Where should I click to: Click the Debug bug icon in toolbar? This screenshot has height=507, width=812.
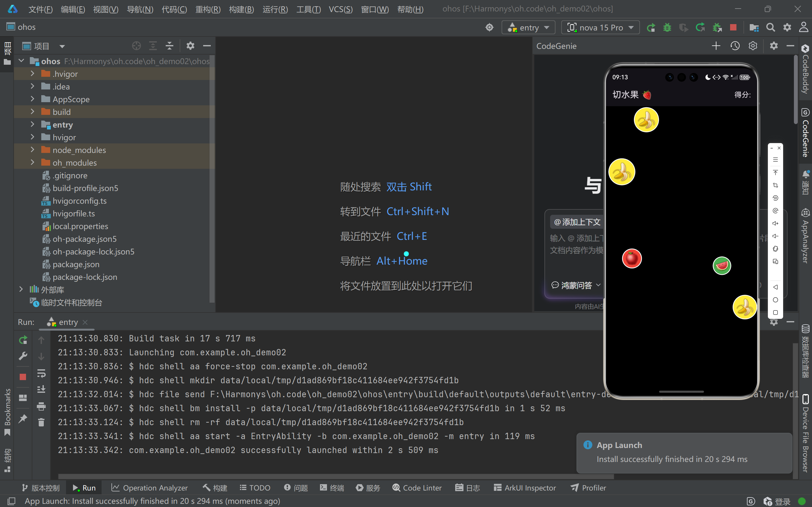667,28
